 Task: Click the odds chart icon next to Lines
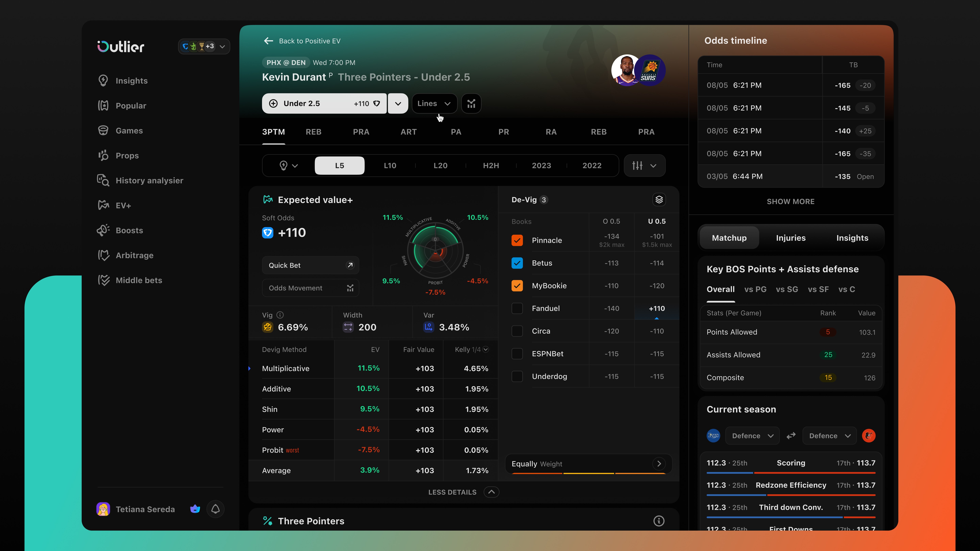pos(471,103)
